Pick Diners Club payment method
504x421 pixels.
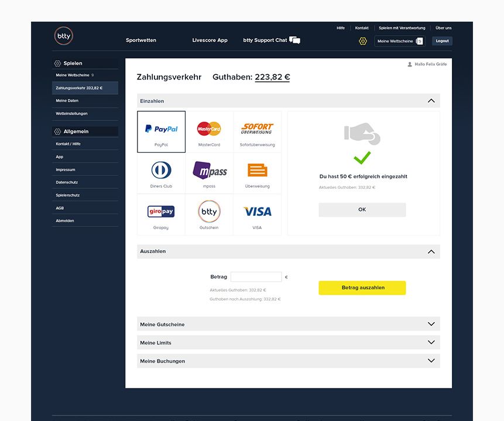pos(161,173)
